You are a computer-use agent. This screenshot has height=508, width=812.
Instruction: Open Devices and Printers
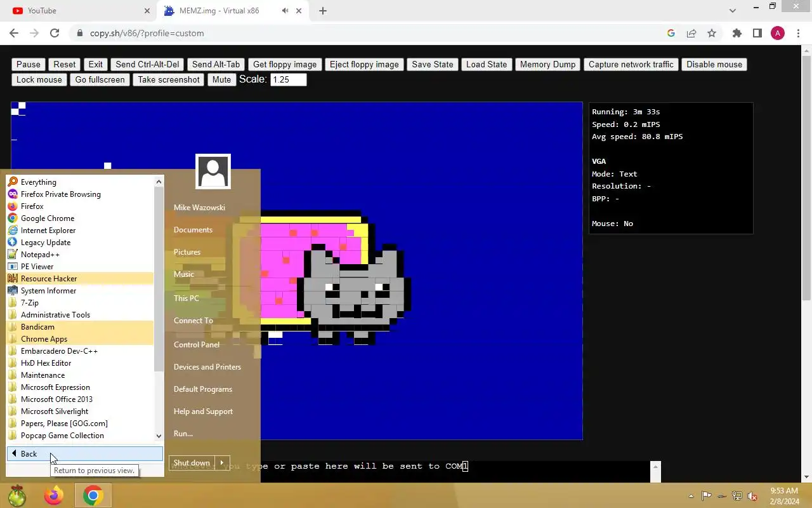207,367
